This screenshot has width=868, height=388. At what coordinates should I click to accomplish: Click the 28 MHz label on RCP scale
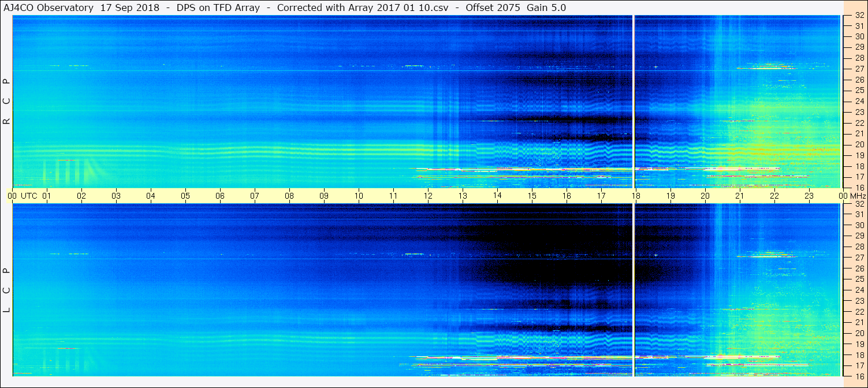[x=859, y=58]
